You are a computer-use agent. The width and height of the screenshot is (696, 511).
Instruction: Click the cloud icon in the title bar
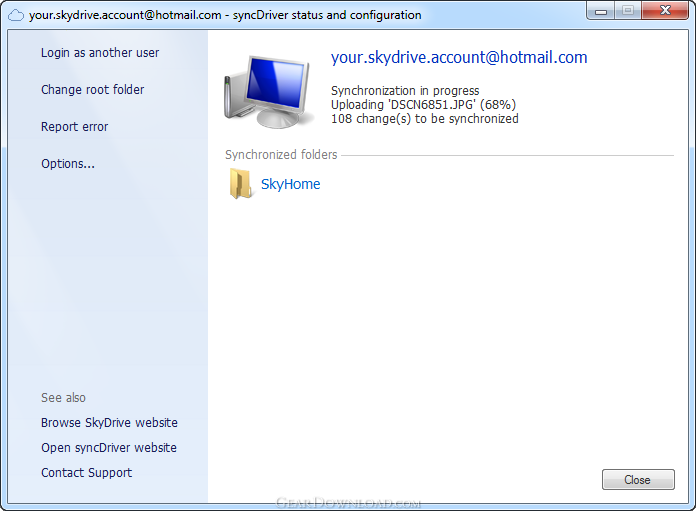click(x=16, y=16)
